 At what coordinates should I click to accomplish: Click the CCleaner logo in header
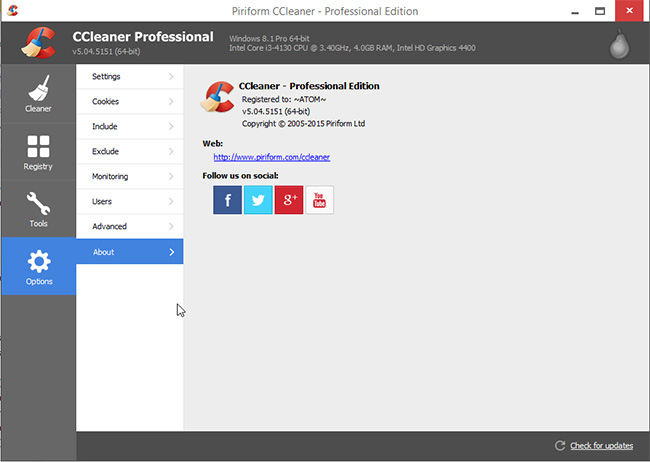39,43
